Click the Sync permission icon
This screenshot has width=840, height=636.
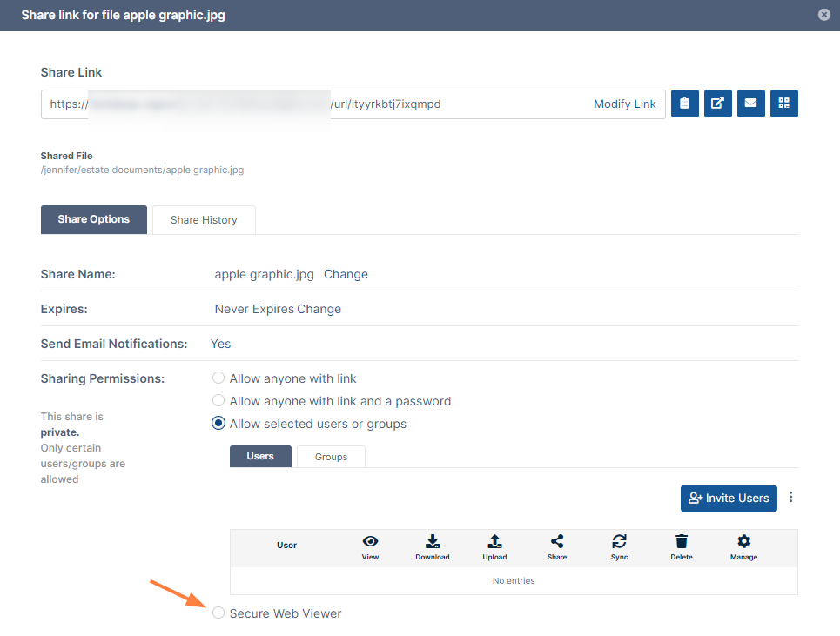point(619,542)
